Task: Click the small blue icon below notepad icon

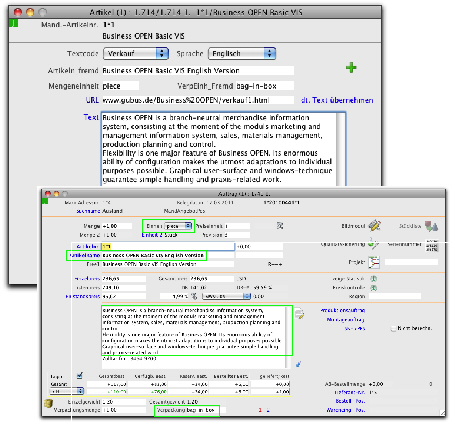Action: click(x=298, y=364)
